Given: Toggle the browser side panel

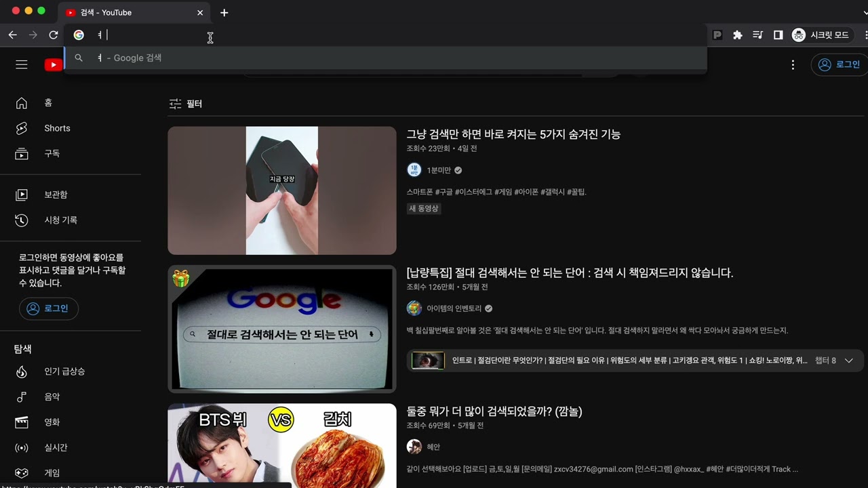Looking at the screenshot, I should [778, 35].
